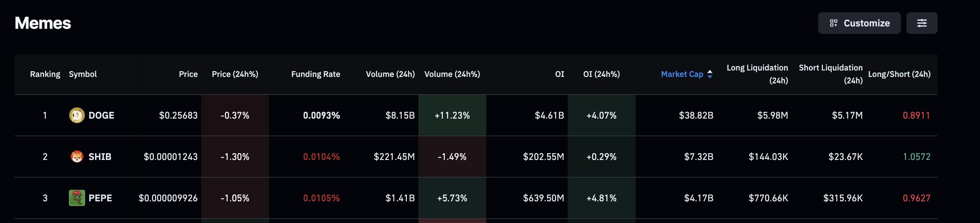Click the Market Cap sort arrows
This screenshot has width=980, height=223.
710,74
